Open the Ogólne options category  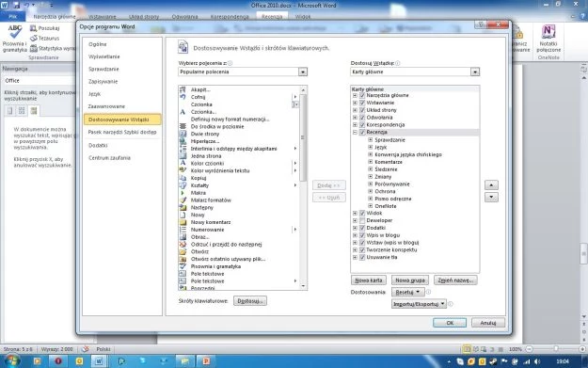[x=98, y=44]
